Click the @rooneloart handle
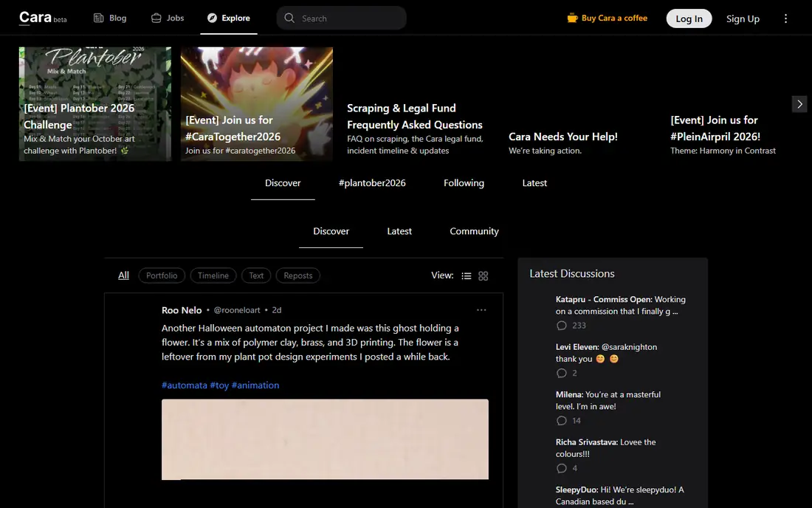The width and height of the screenshot is (812, 508). pos(237,310)
